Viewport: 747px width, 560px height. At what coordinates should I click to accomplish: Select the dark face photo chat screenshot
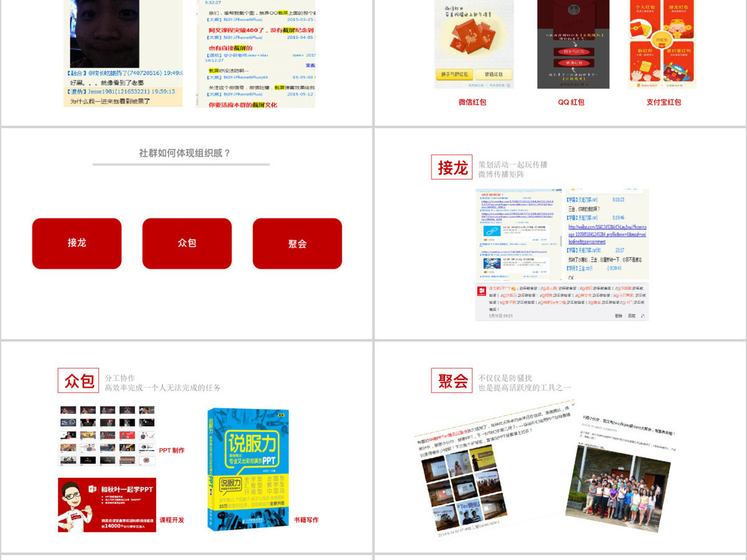[x=123, y=54]
